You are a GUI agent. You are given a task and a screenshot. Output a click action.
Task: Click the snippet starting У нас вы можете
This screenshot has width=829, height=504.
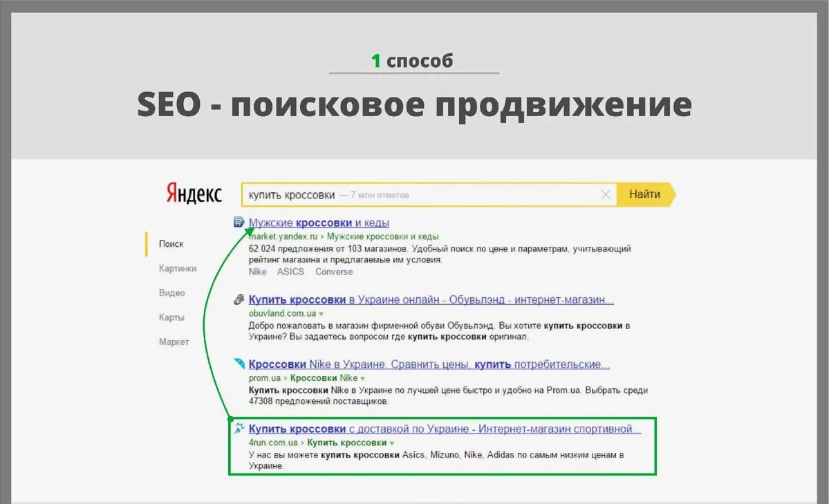[436, 460]
